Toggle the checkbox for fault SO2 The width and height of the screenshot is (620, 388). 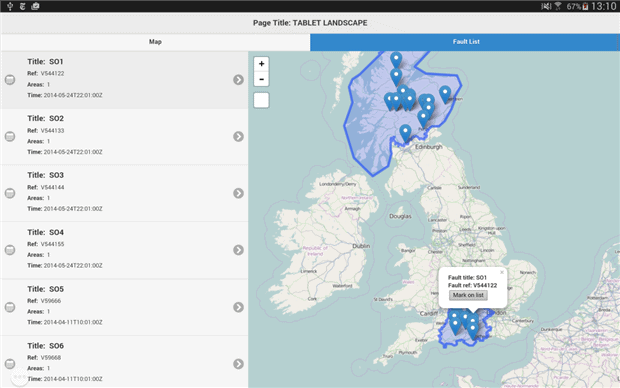[x=10, y=136]
